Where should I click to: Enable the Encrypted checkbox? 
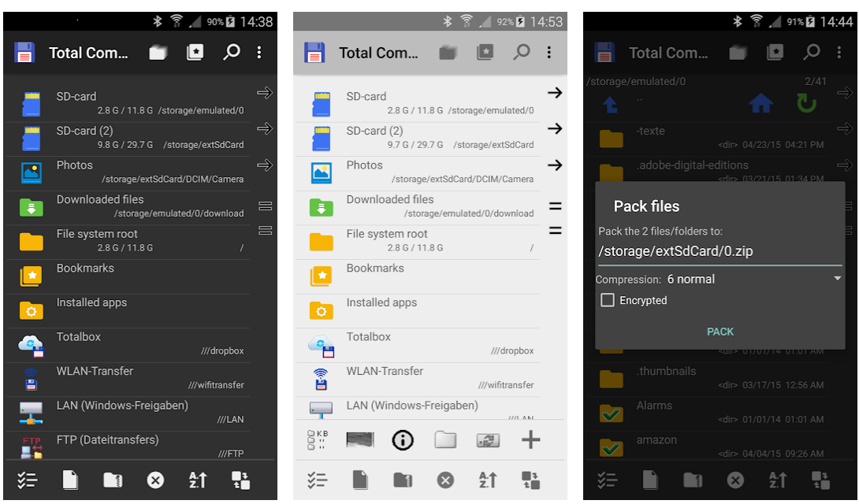click(x=608, y=300)
